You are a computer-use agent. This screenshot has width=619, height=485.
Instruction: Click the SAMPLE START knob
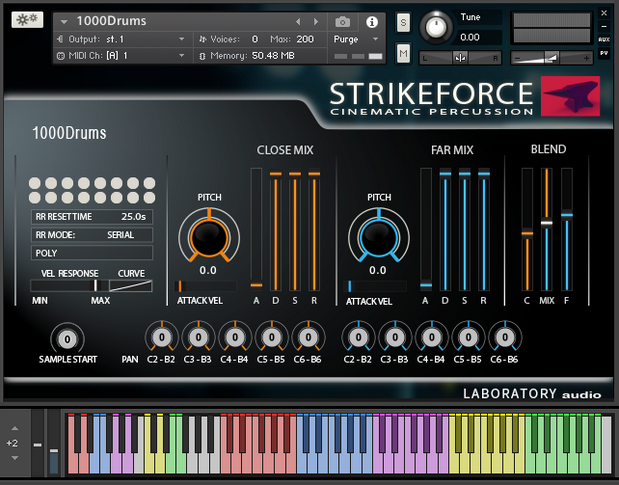point(67,339)
